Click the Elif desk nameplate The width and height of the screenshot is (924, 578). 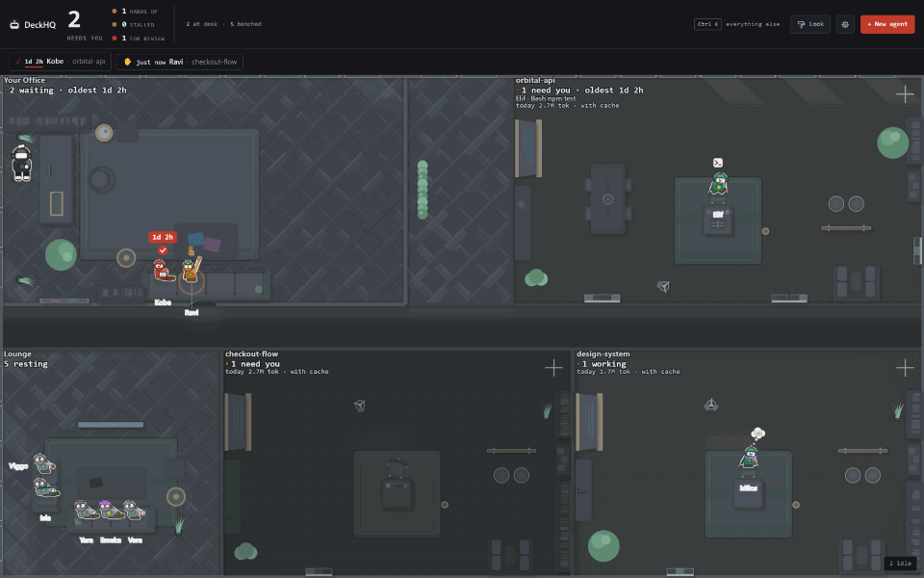click(x=718, y=215)
